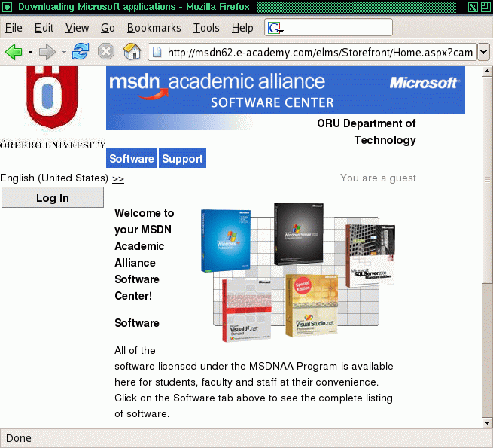Click the 'ORU Department of Technology' heading
The width and height of the screenshot is (493, 448).
tap(367, 132)
